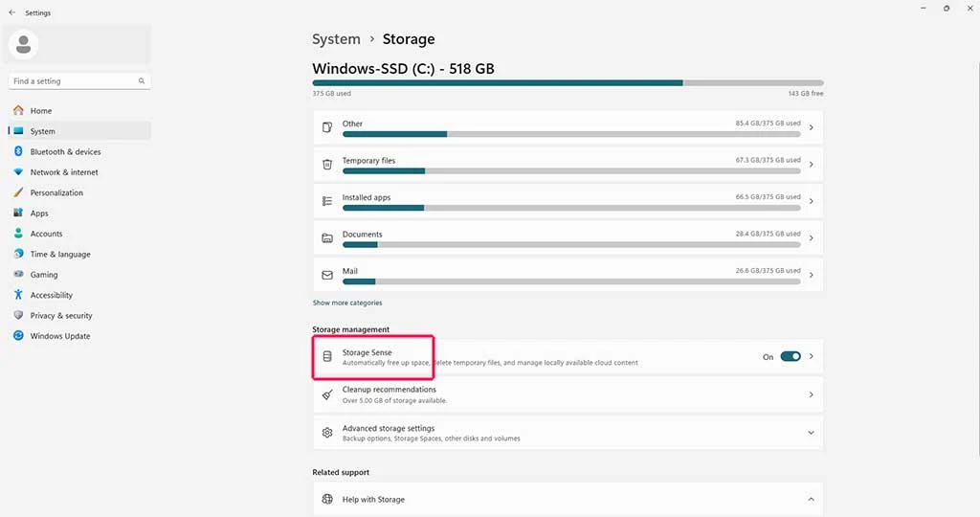
Task: Click the Temporary files trash icon
Action: (x=327, y=165)
